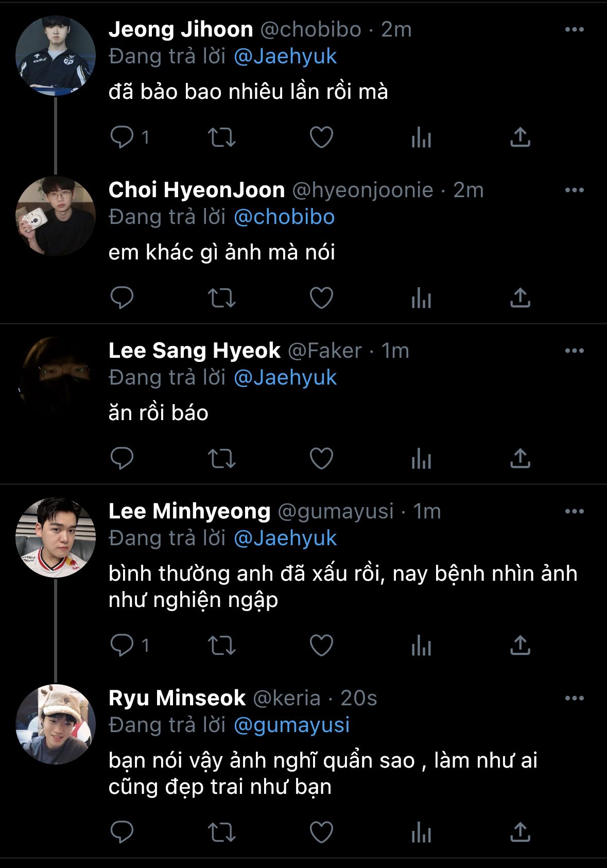Like Ryu Minseok's tweet
This screenshot has width=607, height=868.
(321, 832)
